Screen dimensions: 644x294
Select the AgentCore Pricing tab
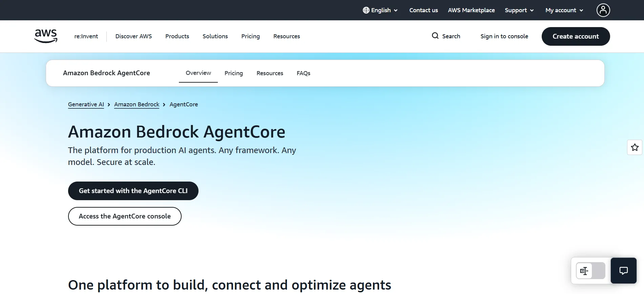point(234,73)
